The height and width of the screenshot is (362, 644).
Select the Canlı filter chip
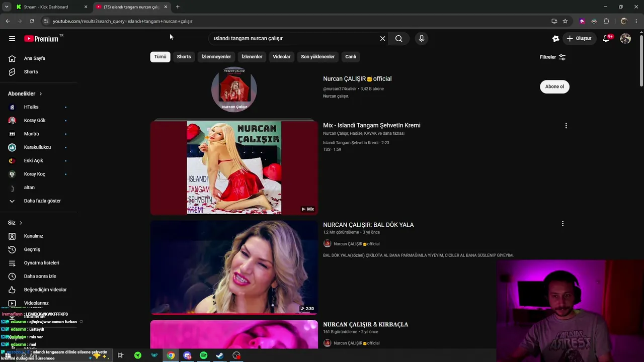tap(351, 57)
